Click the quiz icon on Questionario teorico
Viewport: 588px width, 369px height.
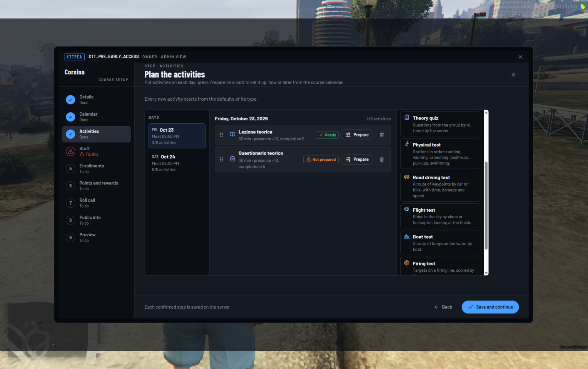pyautogui.click(x=232, y=159)
